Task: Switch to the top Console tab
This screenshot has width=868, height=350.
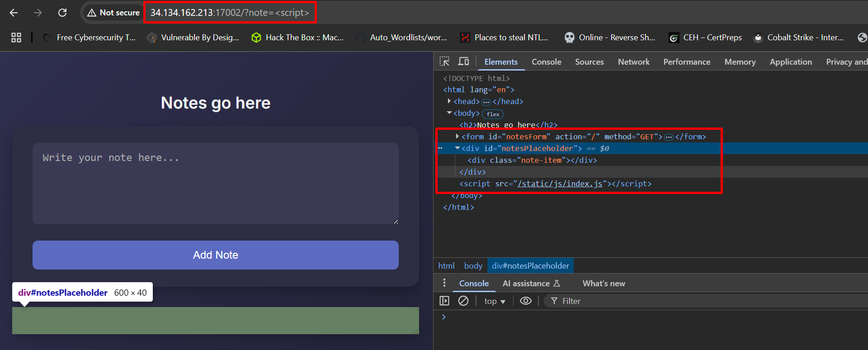Action: pyautogui.click(x=547, y=62)
